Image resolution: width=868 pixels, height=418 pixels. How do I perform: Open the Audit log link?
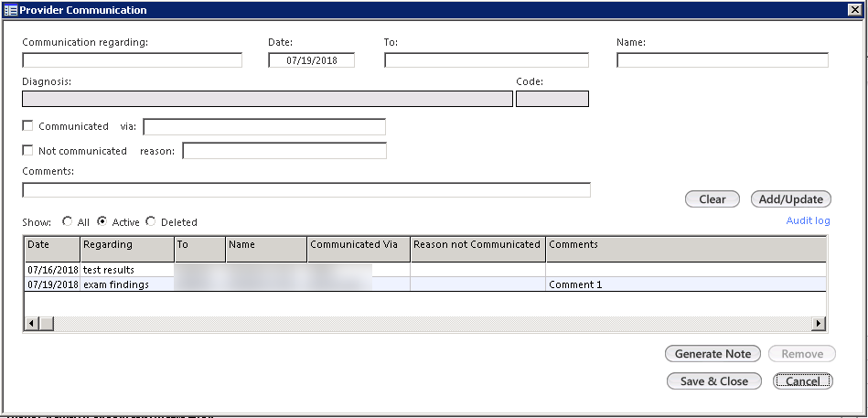809,220
